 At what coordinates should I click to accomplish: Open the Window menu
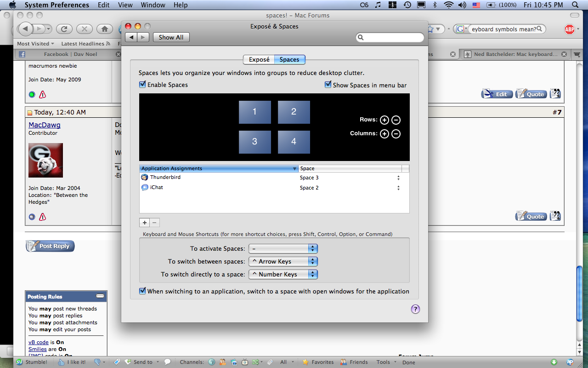tap(153, 5)
